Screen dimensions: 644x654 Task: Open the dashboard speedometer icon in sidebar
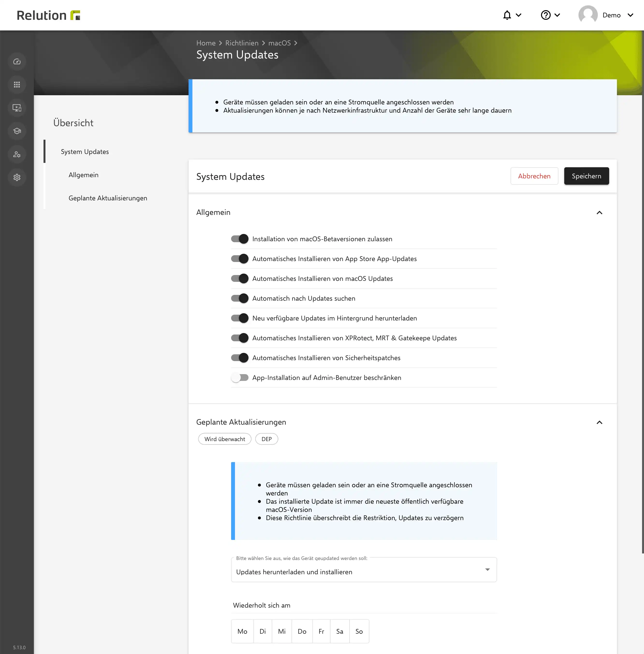(x=17, y=62)
